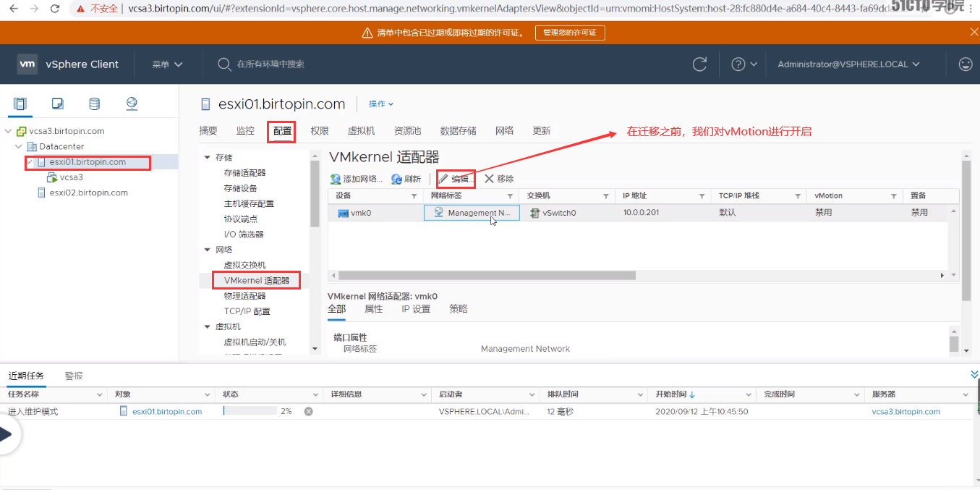Click the 刷新 refresh adapters button
Screen dimensions: 980x490
tap(406, 179)
